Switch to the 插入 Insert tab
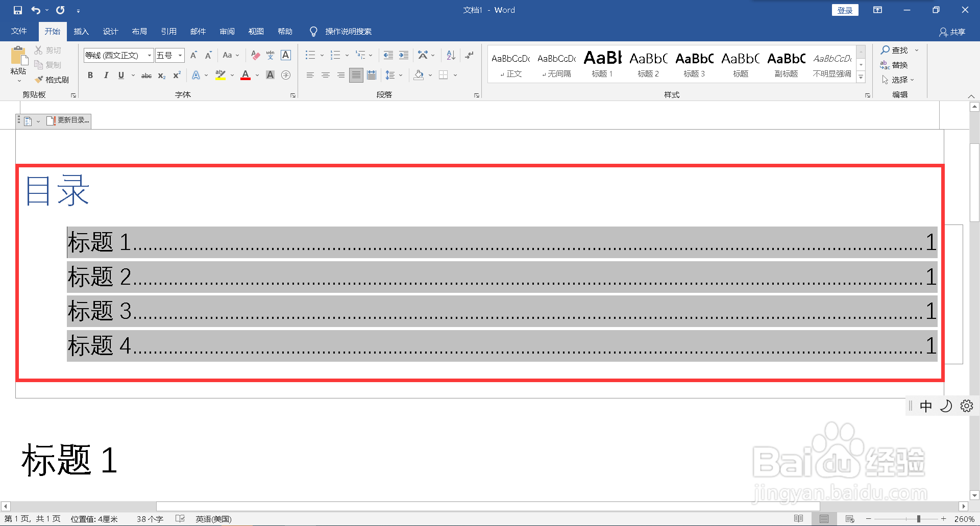This screenshot has height=526, width=980. pos(81,32)
